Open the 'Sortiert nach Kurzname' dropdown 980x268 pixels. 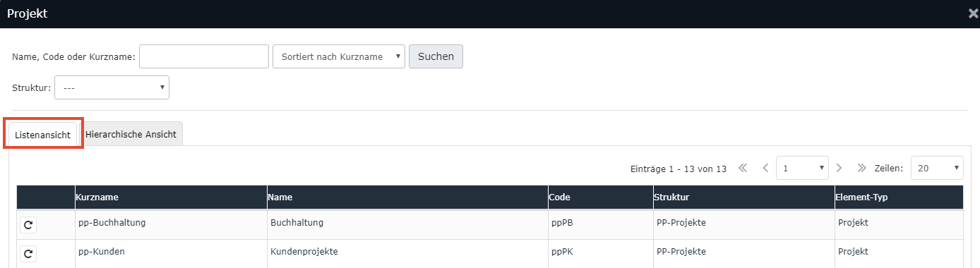point(339,56)
